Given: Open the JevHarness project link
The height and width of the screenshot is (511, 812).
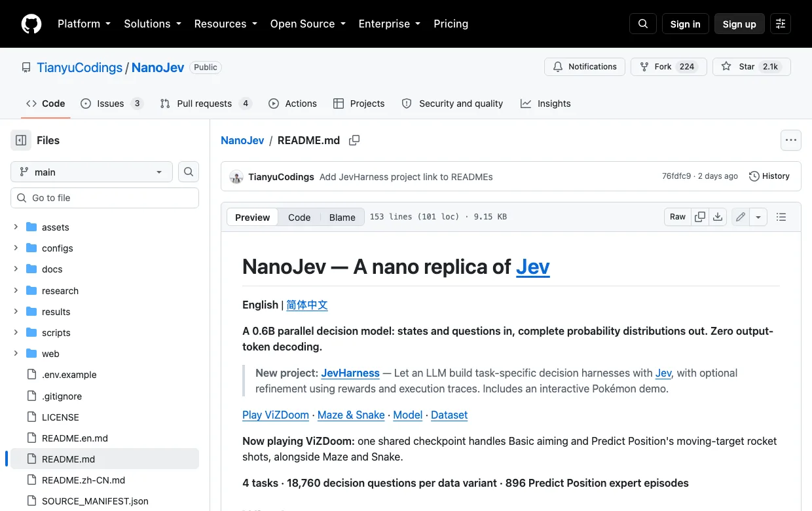Looking at the screenshot, I should (350, 373).
